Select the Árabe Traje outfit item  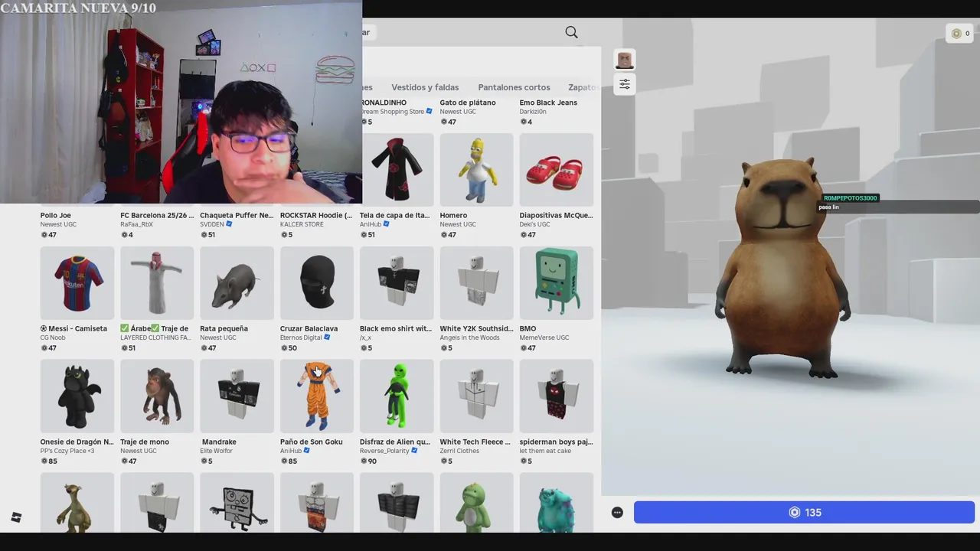click(x=157, y=283)
